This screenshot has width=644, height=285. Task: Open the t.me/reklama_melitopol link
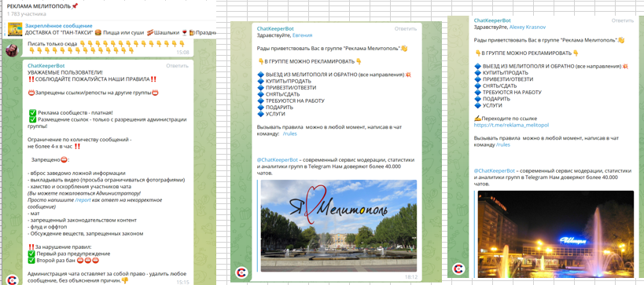coord(511,125)
